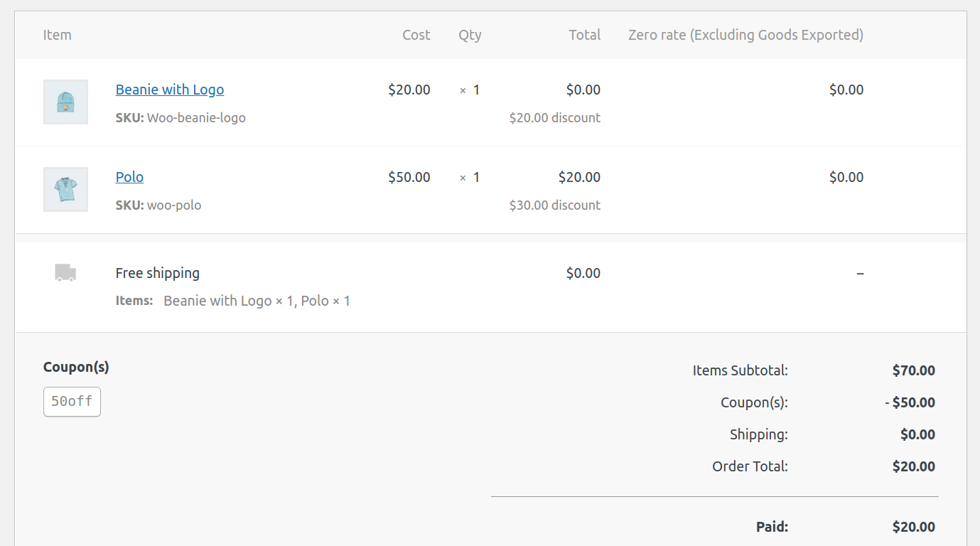This screenshot has height=546, width=980.
Task: Click the Items Subtotal $70.00 amount
Action: tap(914, 370)
